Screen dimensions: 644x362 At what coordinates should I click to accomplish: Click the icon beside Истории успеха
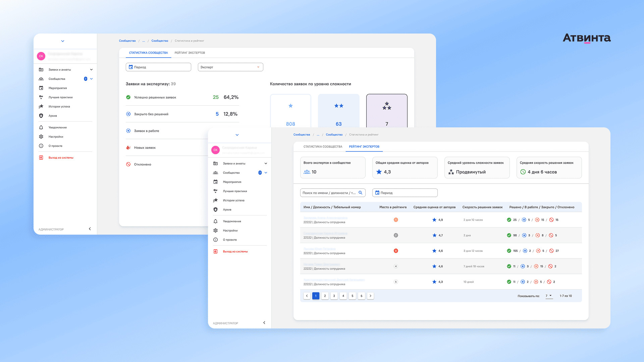coord(215,200)
